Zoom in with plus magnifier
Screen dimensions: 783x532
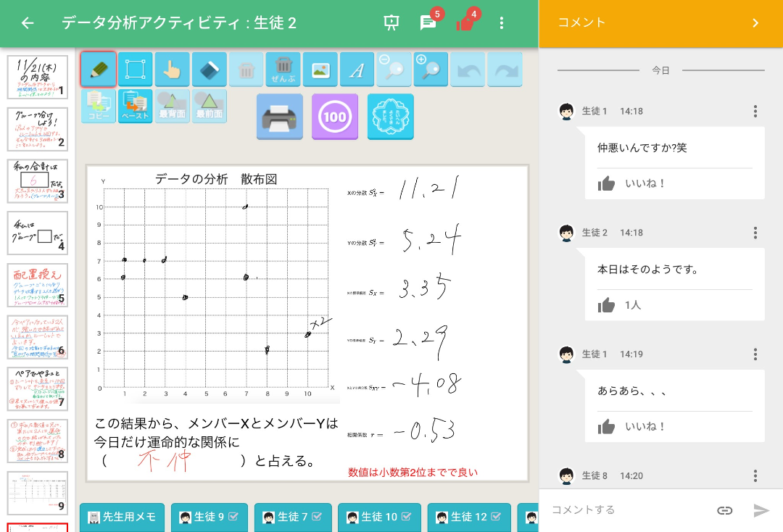point(431,70)
